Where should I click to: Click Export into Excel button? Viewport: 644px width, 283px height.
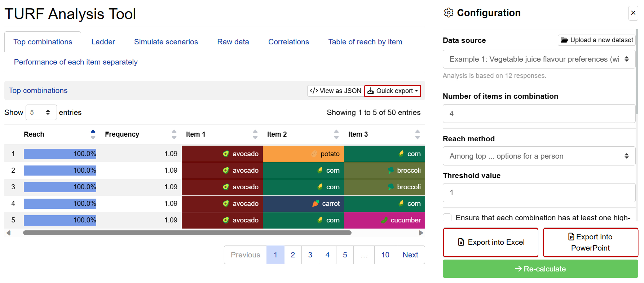coord(490,242)
